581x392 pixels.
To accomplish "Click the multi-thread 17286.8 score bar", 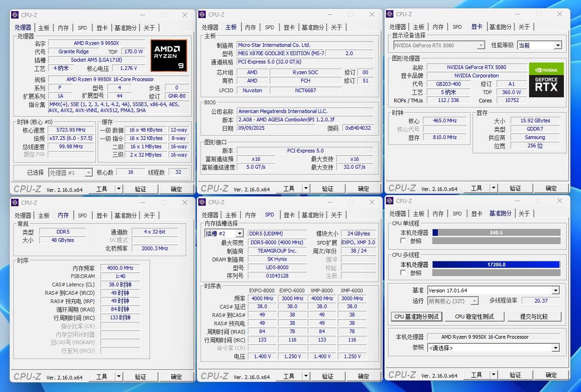I will [496, 265].
